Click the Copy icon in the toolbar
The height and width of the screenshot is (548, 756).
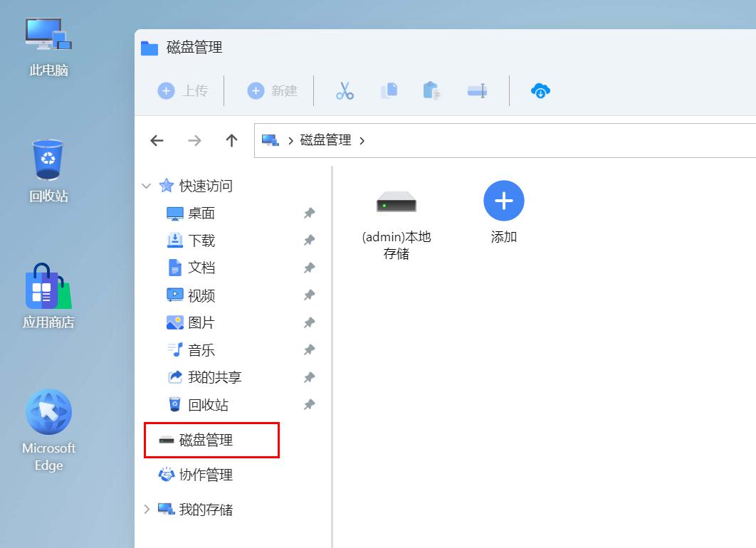(x=389, y=90)
